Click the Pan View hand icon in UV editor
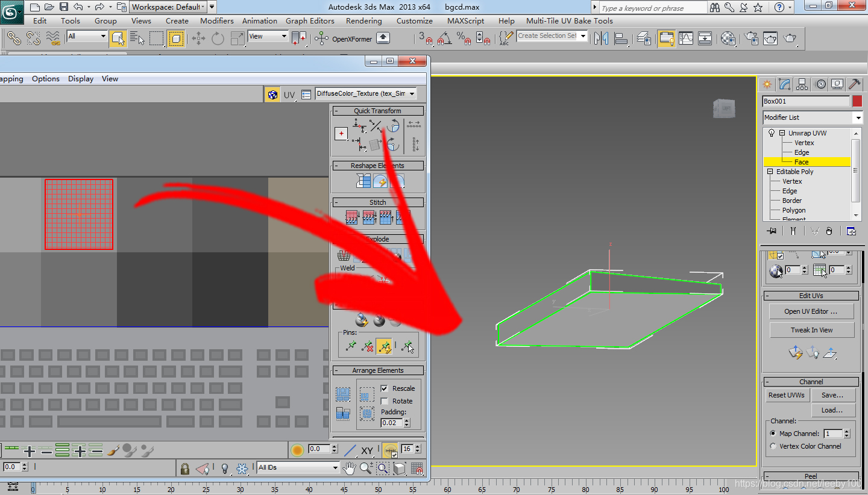 349,468
